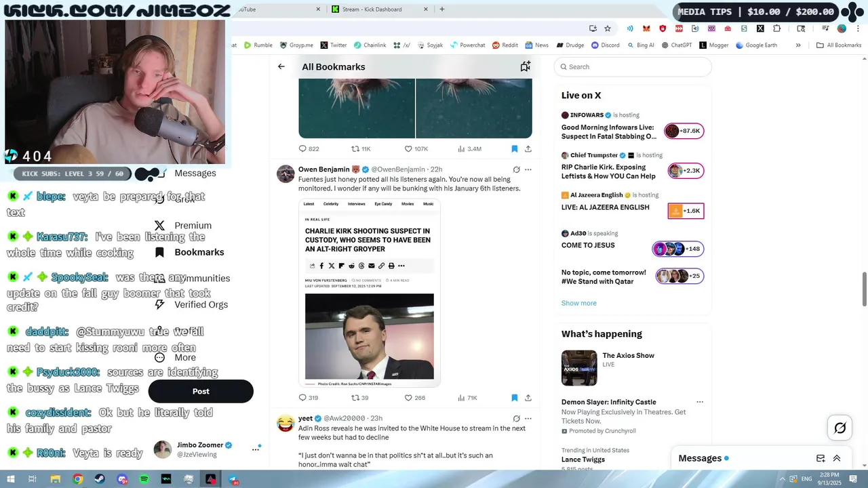Open account menu next to Jimbo Zoomer
The image size is (868, 488).
pyautogui.click(x=256, y=449)
